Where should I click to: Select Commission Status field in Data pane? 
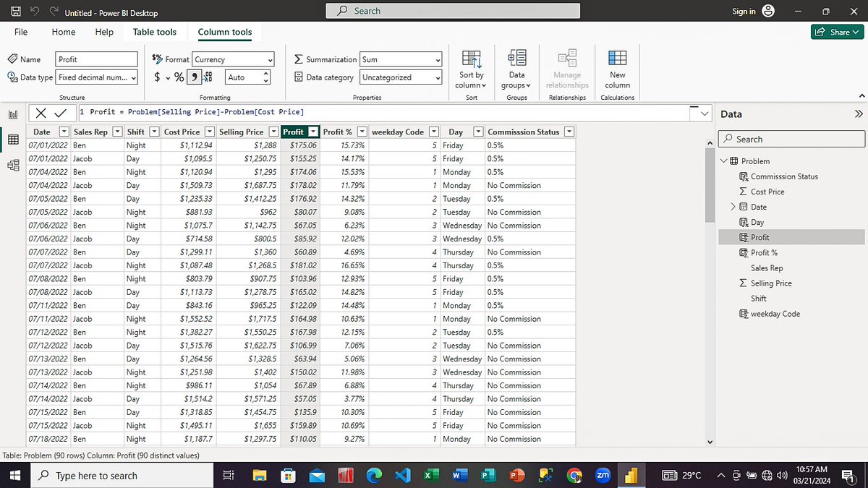[x=784, y=176]
